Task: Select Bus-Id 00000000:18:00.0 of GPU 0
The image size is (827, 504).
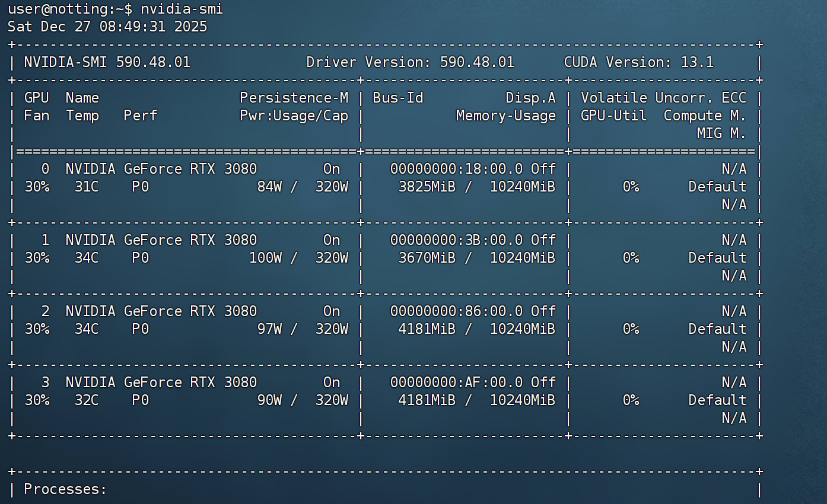Action: pos(457,169)
